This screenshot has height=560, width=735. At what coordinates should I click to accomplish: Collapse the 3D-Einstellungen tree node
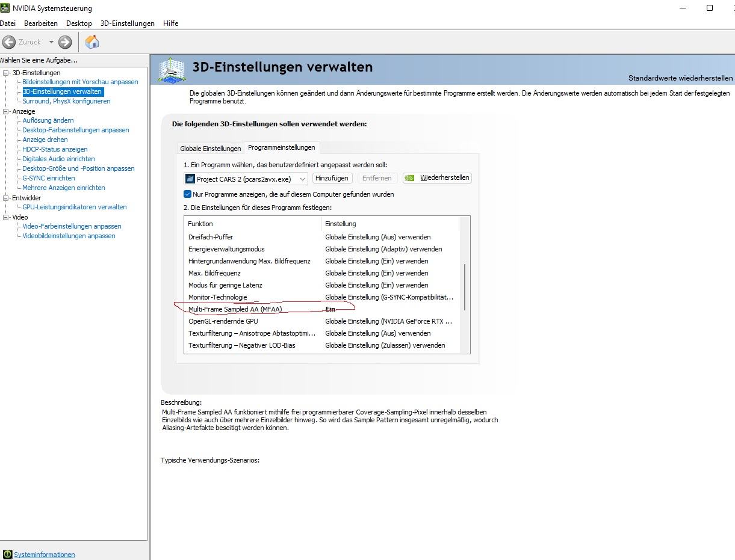click(6, 73)
